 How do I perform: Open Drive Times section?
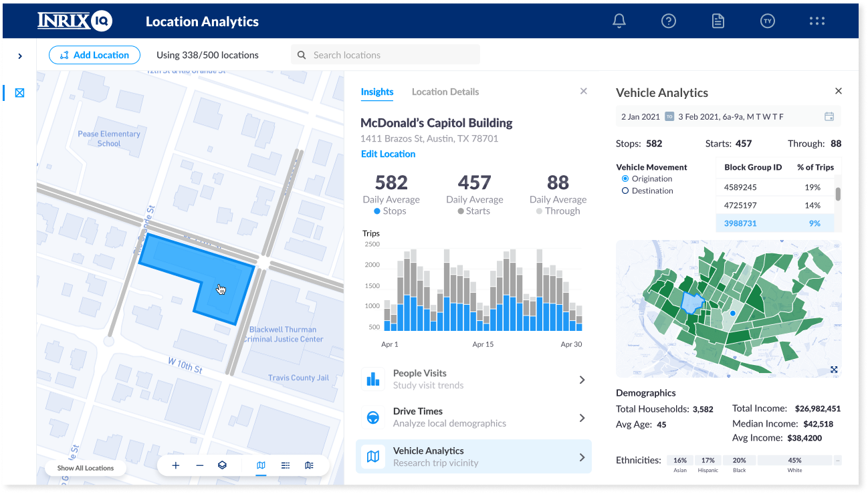(x=474, y=417)
